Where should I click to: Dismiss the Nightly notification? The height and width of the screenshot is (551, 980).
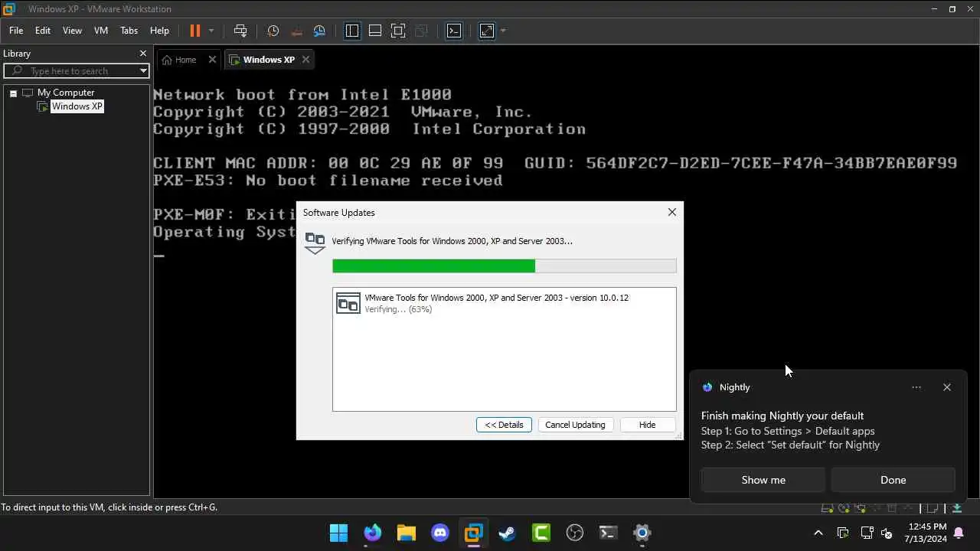(x=947, y=387)
